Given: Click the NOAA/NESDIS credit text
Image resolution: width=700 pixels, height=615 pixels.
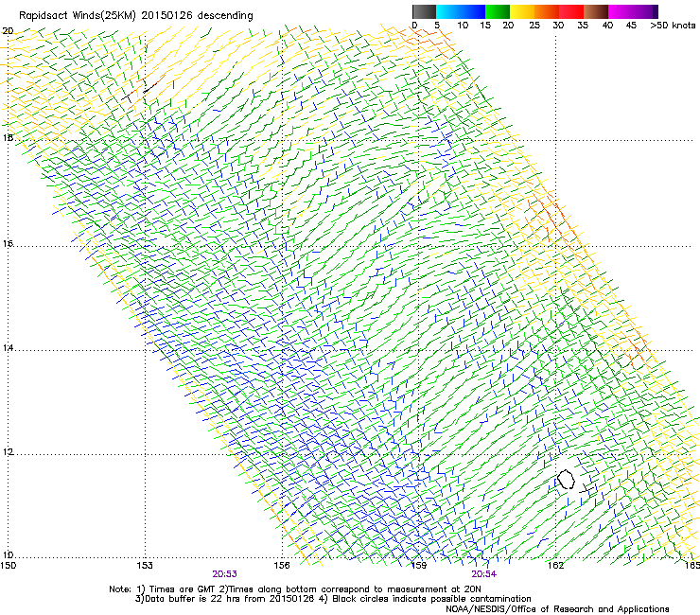Looking at the screenshot, I should tap(557, 609).
